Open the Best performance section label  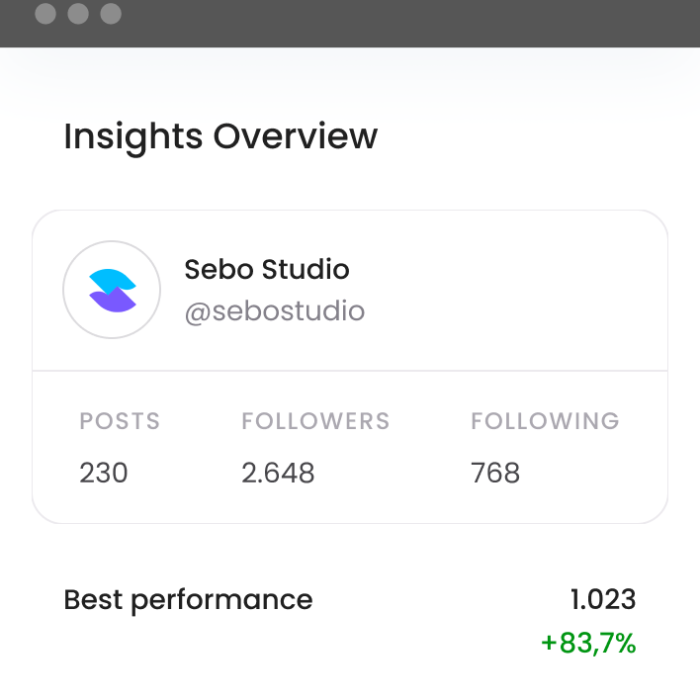pyautogui.click(x=188, y=600)
